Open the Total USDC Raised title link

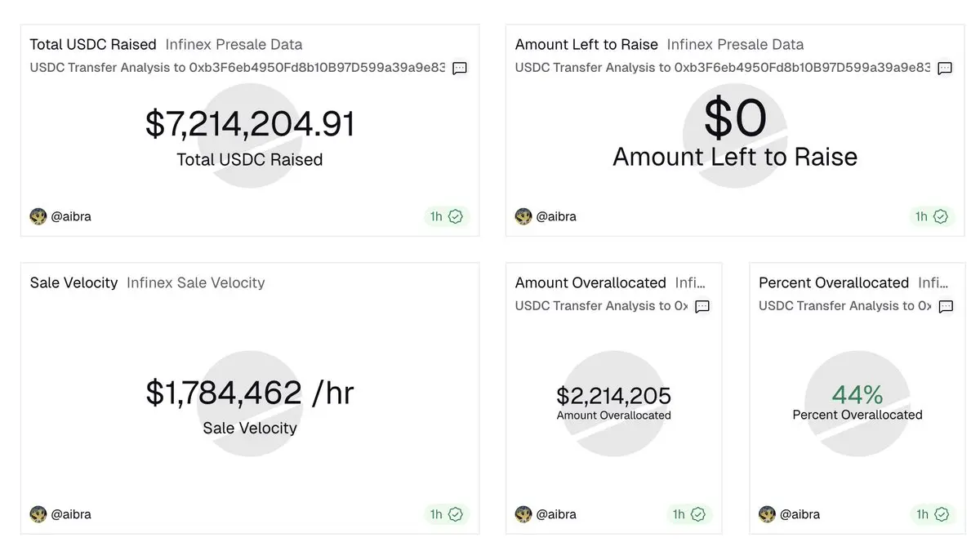93,44
